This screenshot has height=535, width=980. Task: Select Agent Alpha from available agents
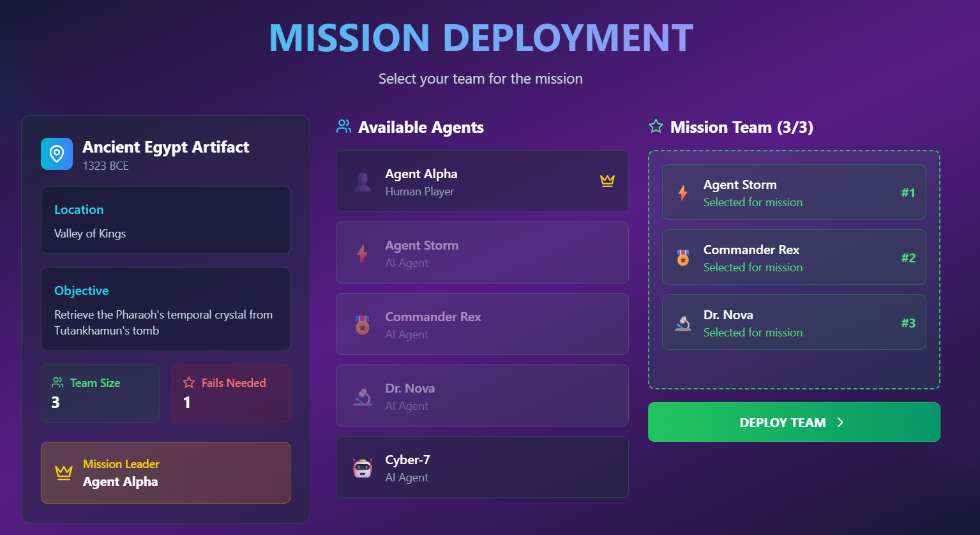click(482, 181)
